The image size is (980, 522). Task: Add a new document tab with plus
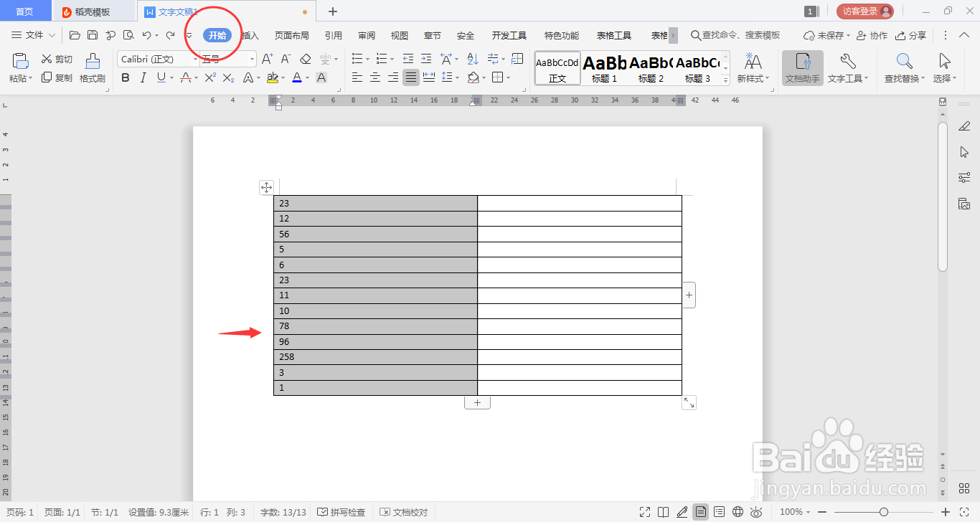(x=333, y=11)
